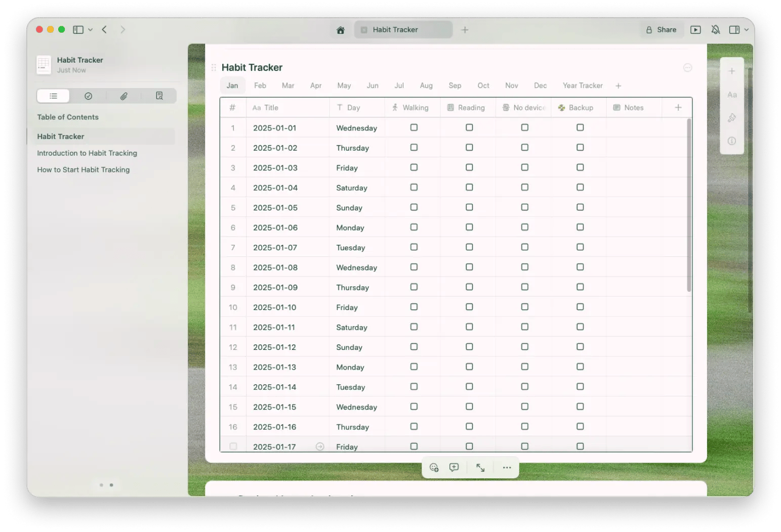
Task: Insert block with right panel plus
Action: pyautogui.click(x=731, y=71)
